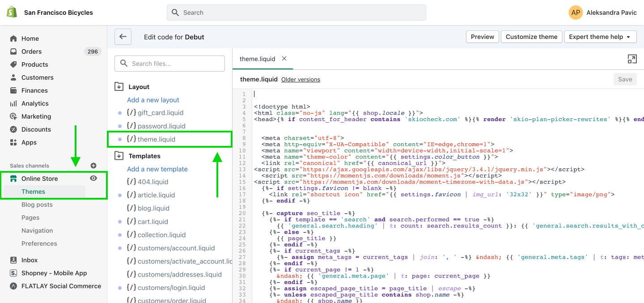Image resolution: width=644 pixels, height=303 pixels.
Task: Click Add a new template link
Action: pyautogui.click(x=157, y=169)
